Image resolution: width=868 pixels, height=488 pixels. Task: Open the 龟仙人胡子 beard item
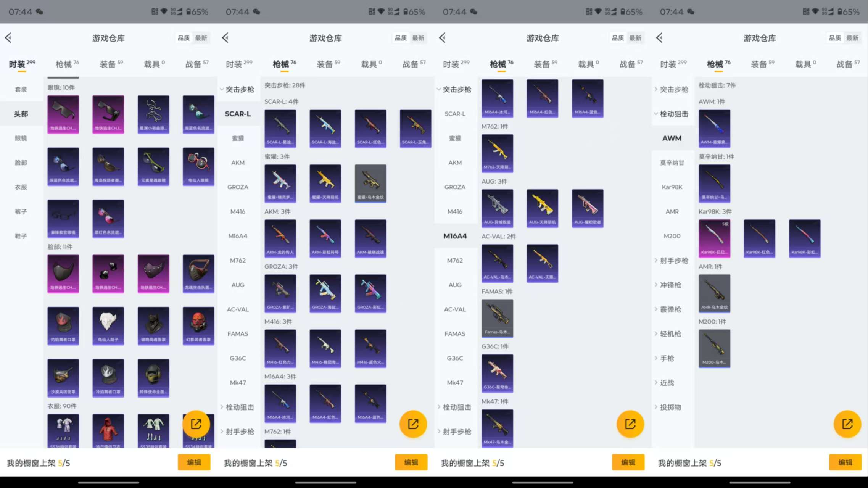(x=108, y=326)
